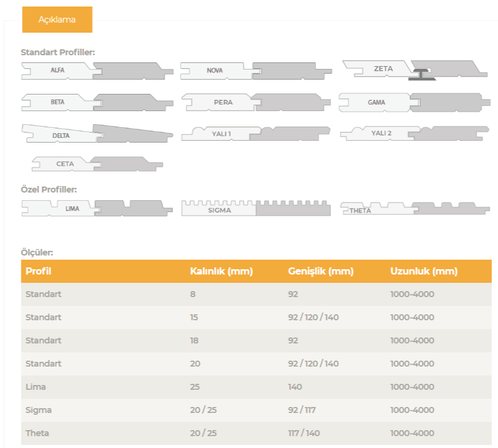
Task: Click the ZETA profile diagram
Action: click(x=415, y=70)
